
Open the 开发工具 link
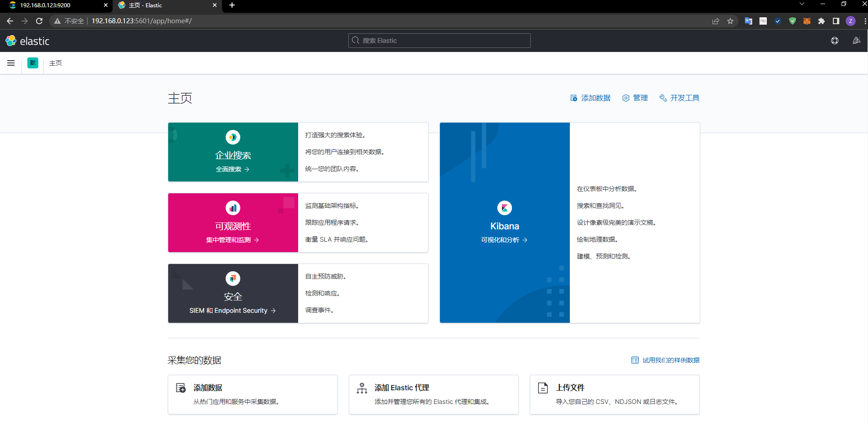click(x=679, y=98)
